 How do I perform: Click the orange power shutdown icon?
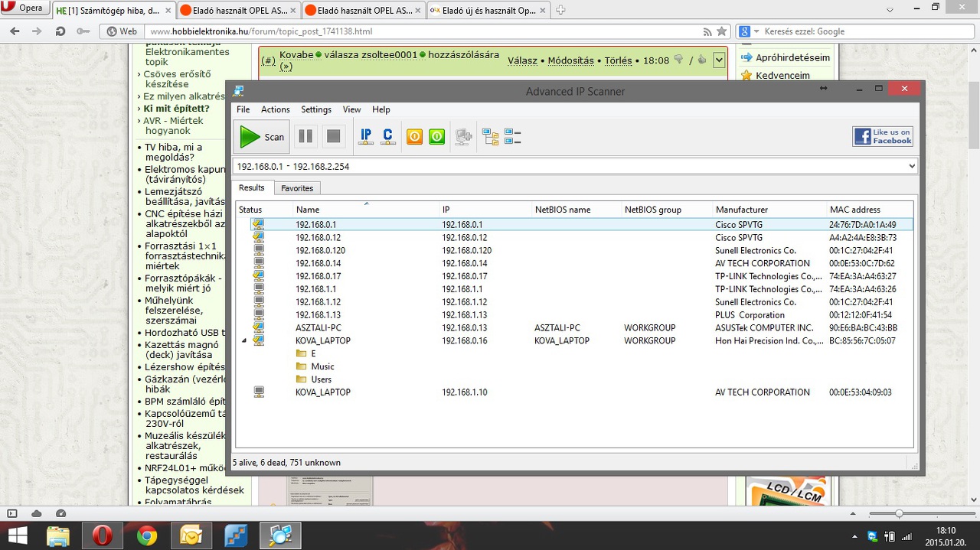pos(414,137)
